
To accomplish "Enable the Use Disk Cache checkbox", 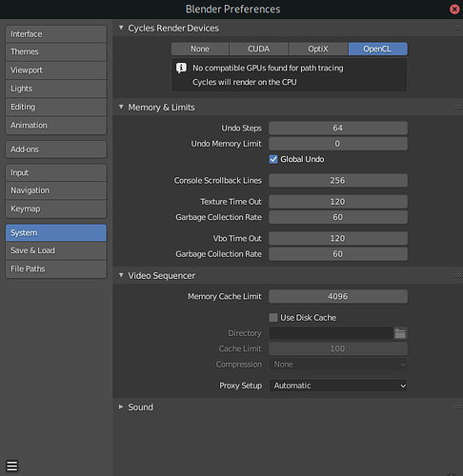I will (x=273, y=318).
